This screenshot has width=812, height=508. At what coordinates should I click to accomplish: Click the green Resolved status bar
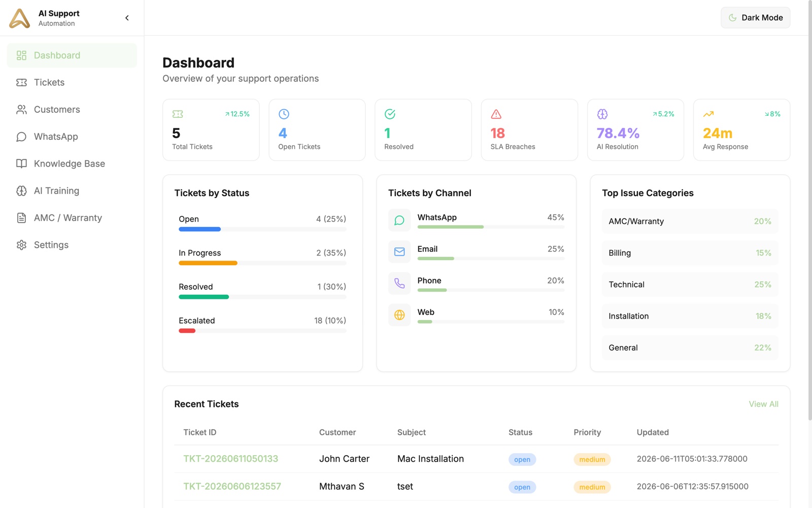pyautogui.click(x=204, y=297)
